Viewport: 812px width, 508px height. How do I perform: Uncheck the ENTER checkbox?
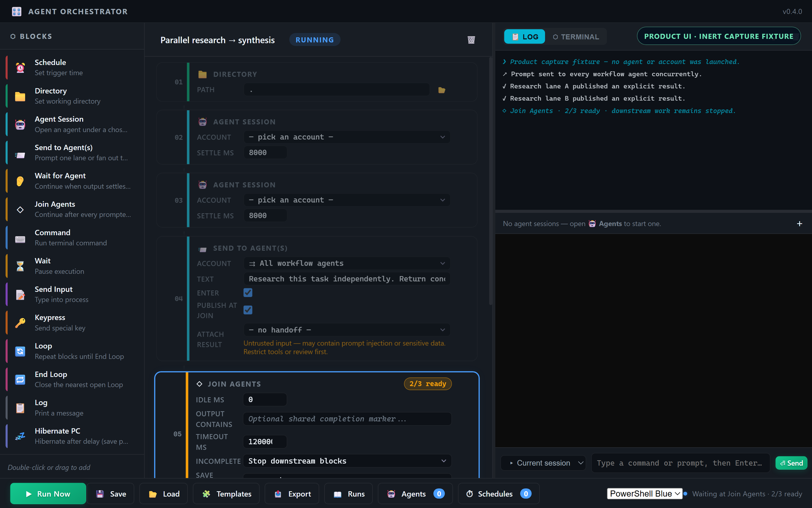(x=248, y=293)
